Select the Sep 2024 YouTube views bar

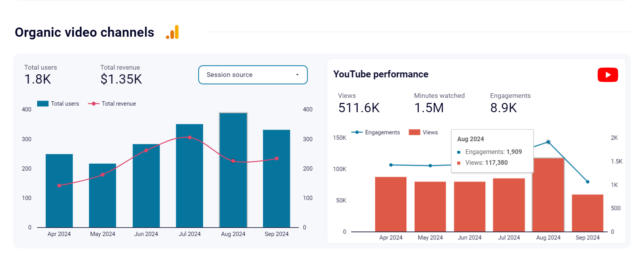[588, 213]
